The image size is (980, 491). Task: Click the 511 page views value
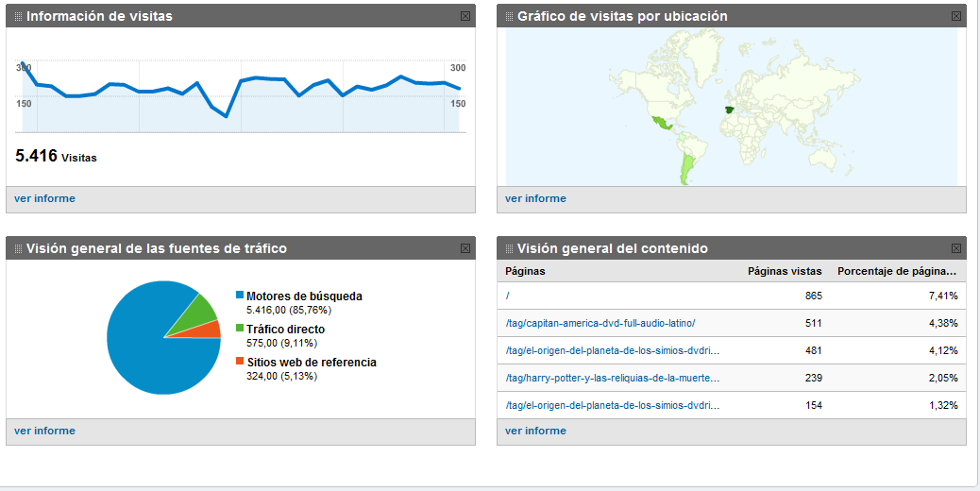tap(814, 324)
